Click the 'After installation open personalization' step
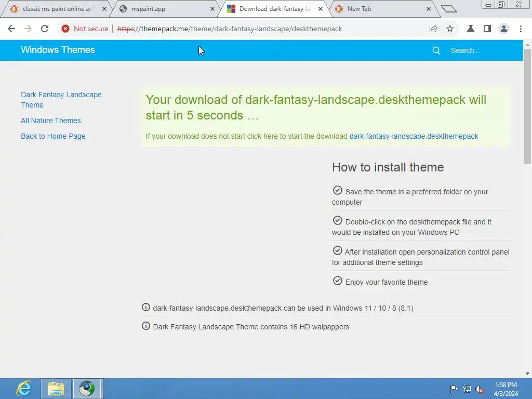Screen dimensions: 532x399 (421, 257)
